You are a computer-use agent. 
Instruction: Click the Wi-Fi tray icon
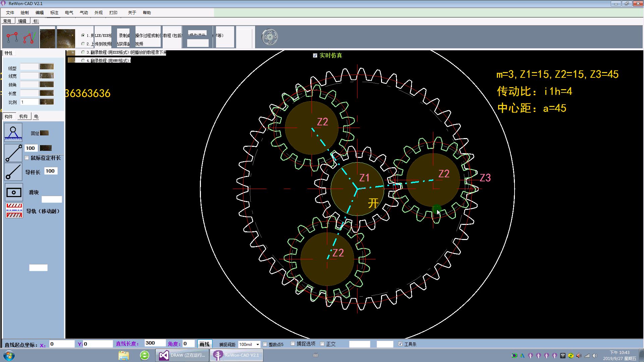click(563, 356)
